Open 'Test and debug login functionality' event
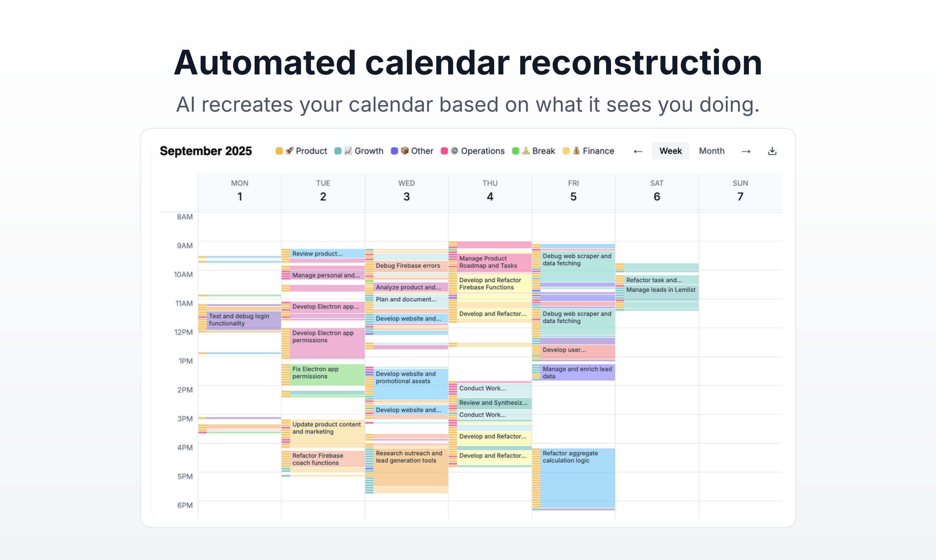The height and width of the screenshot is (560, 936). point(244,320)
